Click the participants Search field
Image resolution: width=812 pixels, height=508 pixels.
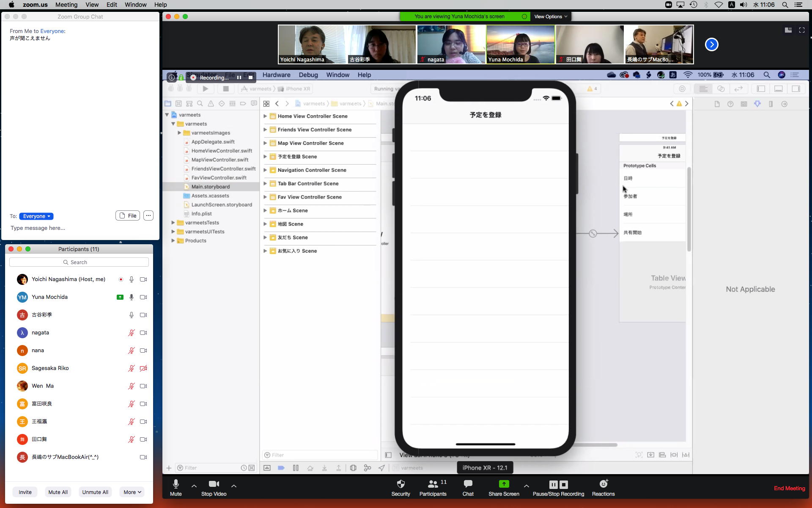[x=79, y=262]
